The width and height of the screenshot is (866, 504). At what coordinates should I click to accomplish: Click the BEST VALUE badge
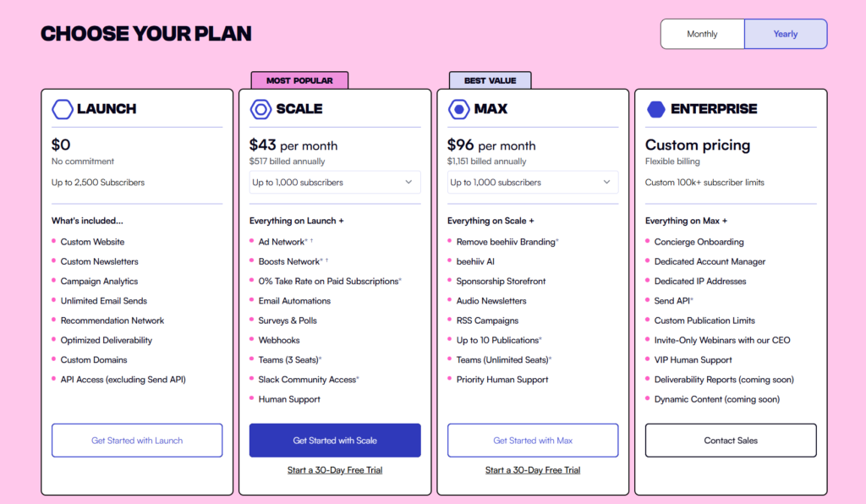click(x=491, y=79)
